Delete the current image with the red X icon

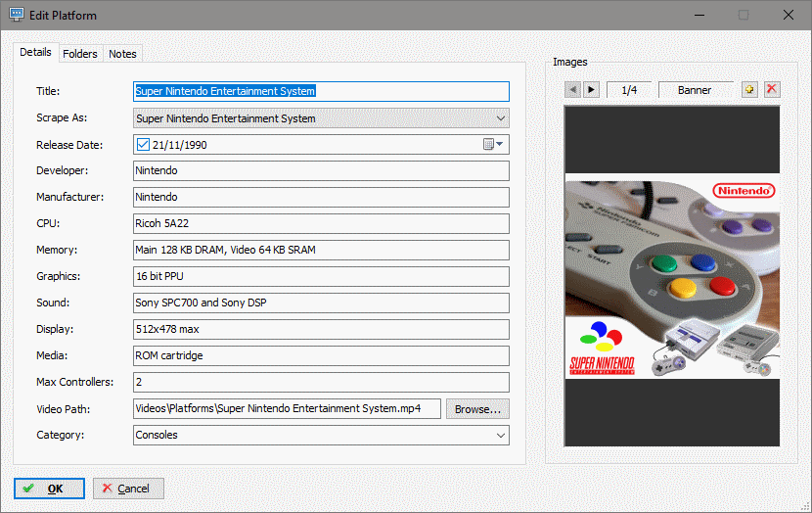772,90
